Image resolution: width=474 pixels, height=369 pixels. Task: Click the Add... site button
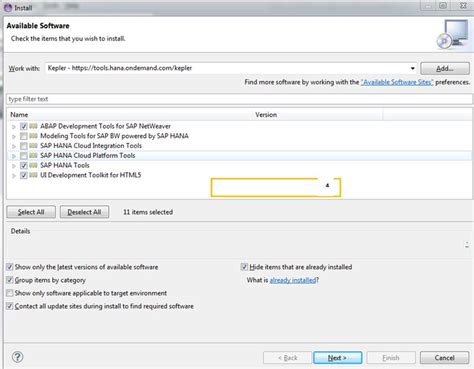[445, 68]
